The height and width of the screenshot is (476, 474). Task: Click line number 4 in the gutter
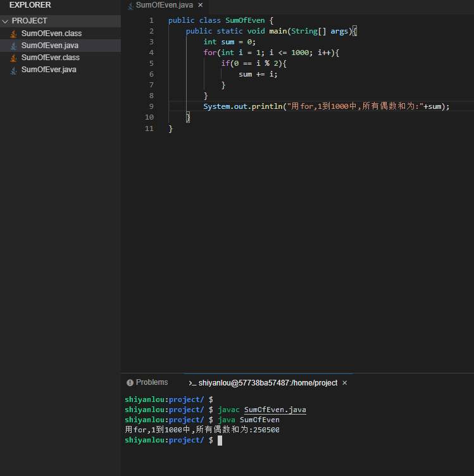tap(151, 53)
